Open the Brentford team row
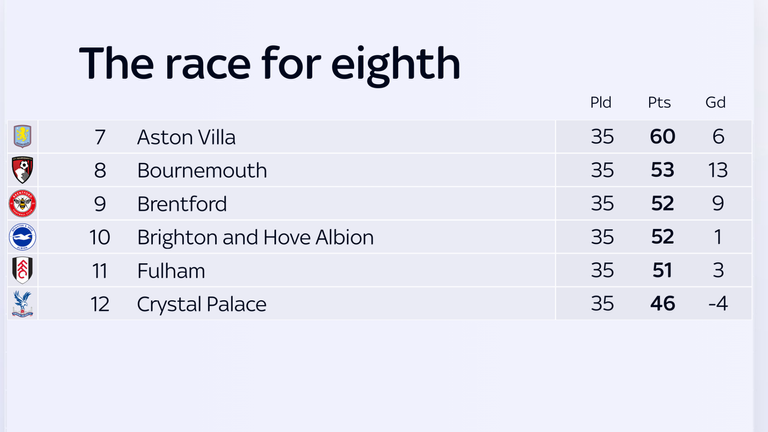The width and height of the screenshot is (768, 432). [380, 203]
